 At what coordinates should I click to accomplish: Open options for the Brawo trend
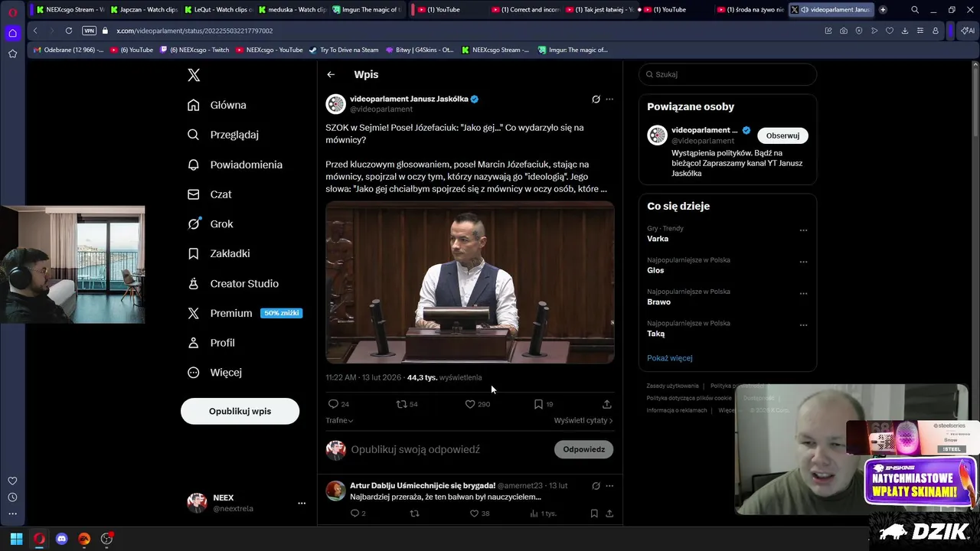coord(803,293)
